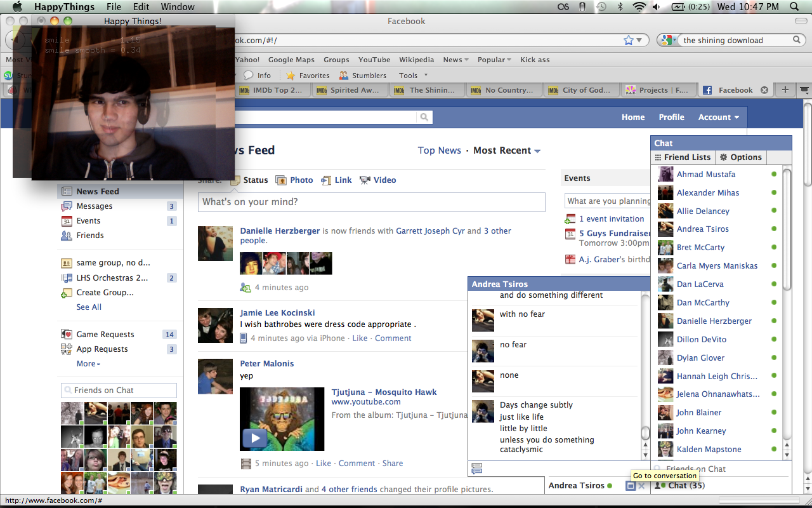Expand the More sidebar link

(88, 364)
